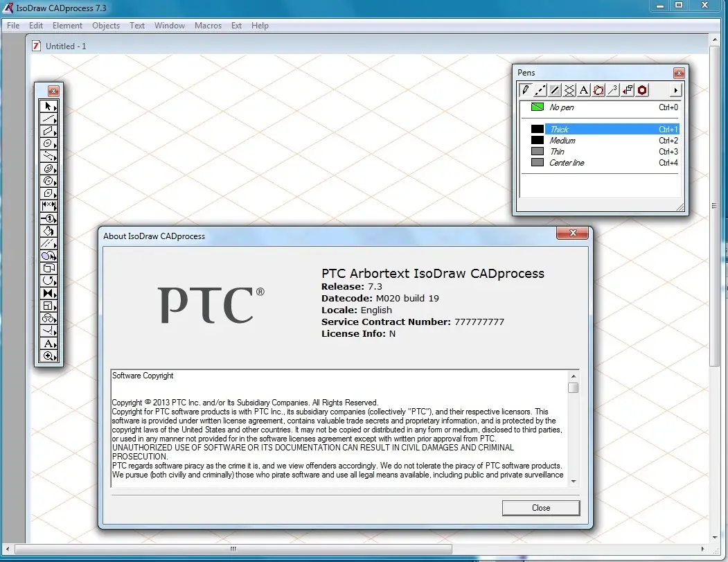Open the File menu

pyautogui.click(x=13, y=26)
